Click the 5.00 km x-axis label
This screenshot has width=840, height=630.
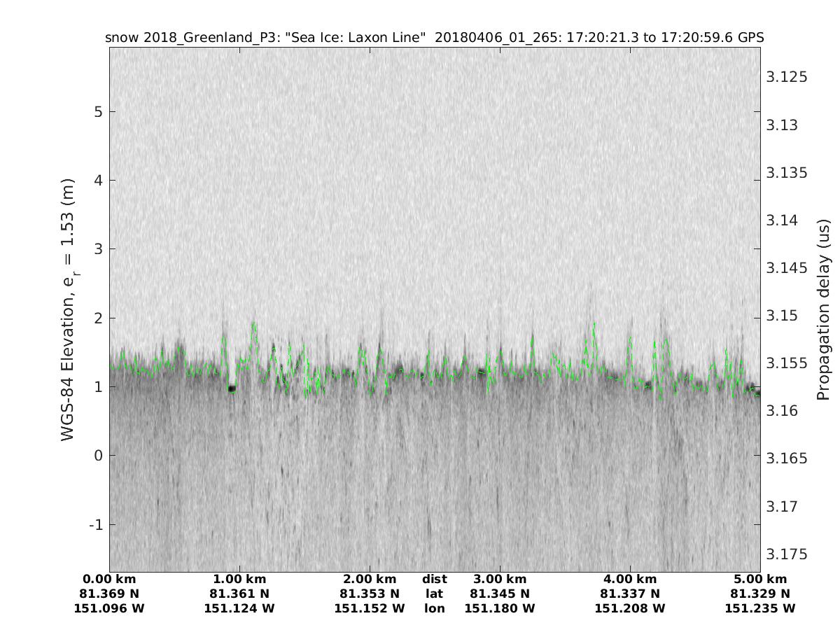pyautogui.click(x=760, y=580)
